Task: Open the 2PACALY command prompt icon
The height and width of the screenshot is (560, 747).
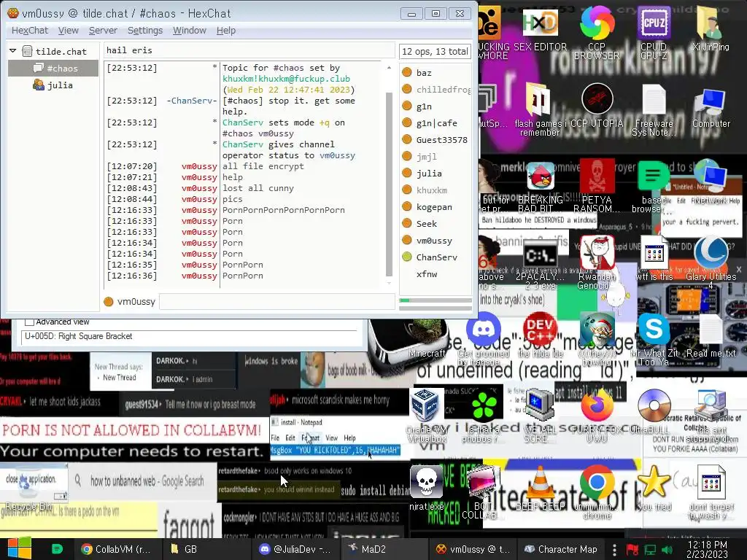Action: [x=540, y=264]
